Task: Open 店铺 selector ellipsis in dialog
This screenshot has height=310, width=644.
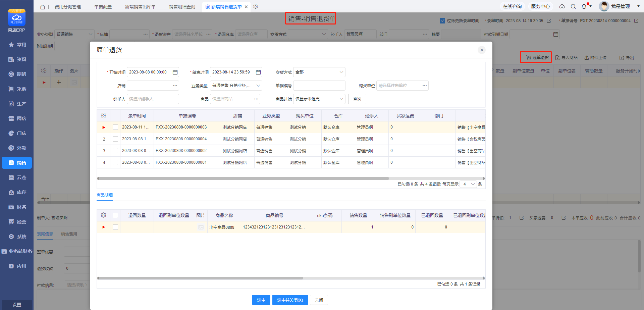Action: coord(175,86)
